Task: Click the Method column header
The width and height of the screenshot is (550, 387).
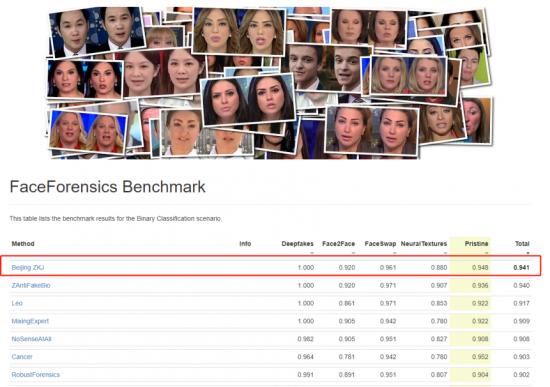Action: 23,243
